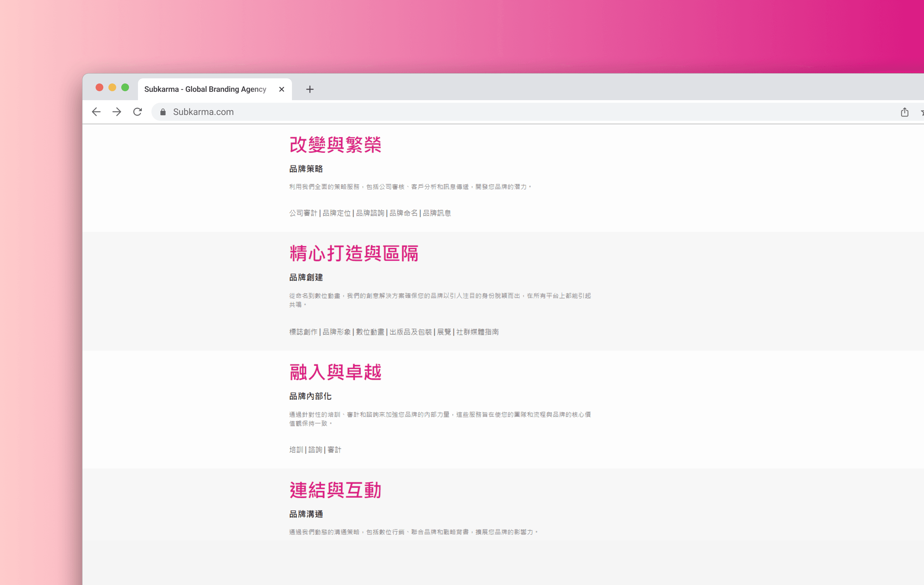Reload the page with the refresh icon

pyautogui.click(x=137, y=112)
